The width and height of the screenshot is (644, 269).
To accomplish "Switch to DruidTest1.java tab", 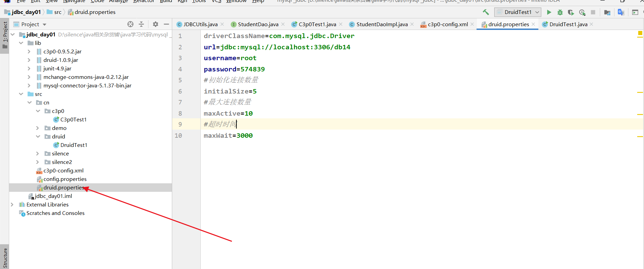I will 568,24.
